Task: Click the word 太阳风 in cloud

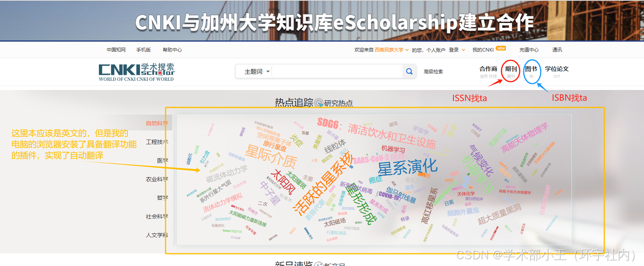Action: pyautogui.click(x=283, y=182)
